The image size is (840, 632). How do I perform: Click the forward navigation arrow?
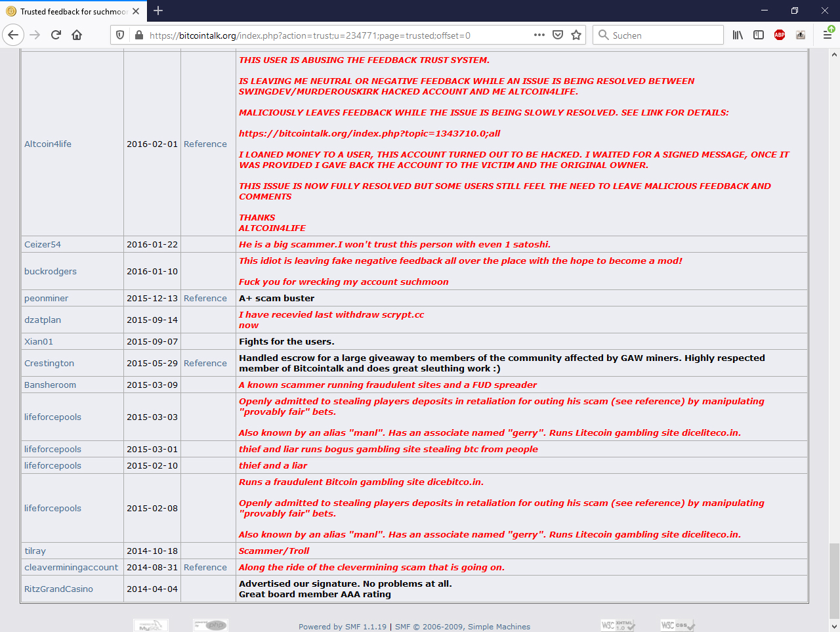(35, 35)
